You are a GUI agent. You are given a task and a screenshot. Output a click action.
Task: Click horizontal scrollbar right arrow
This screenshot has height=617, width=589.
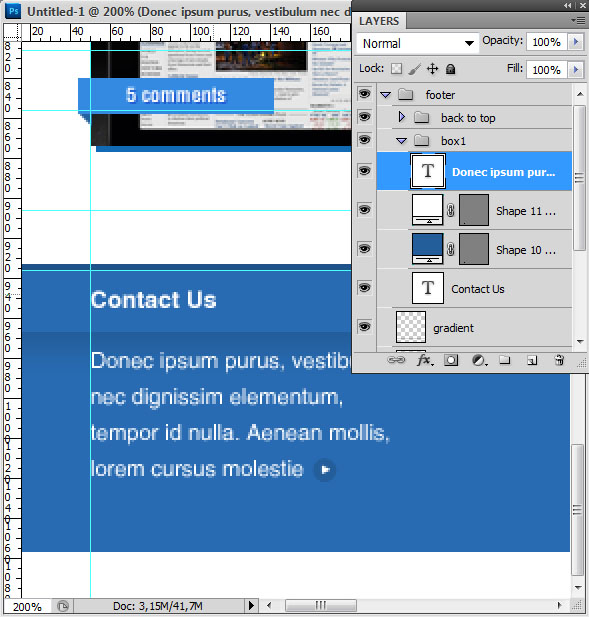coord(559,605)
